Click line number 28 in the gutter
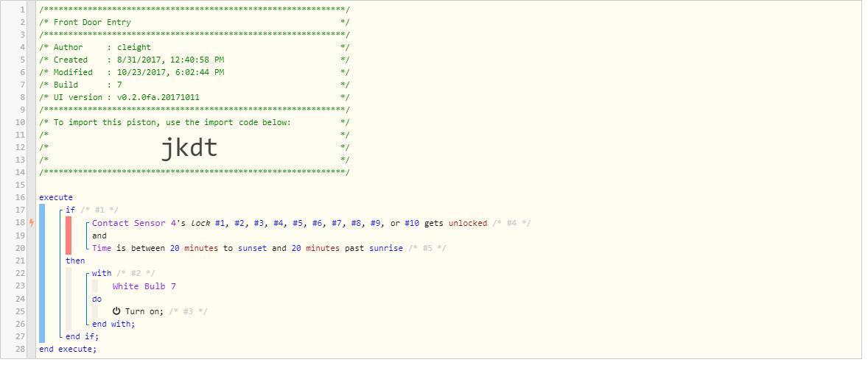 (21, 349)
